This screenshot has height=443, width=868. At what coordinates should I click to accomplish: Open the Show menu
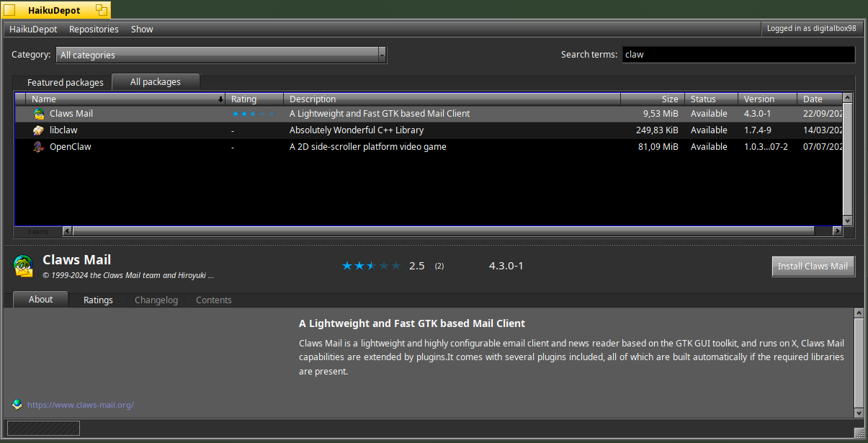[142, 30]
